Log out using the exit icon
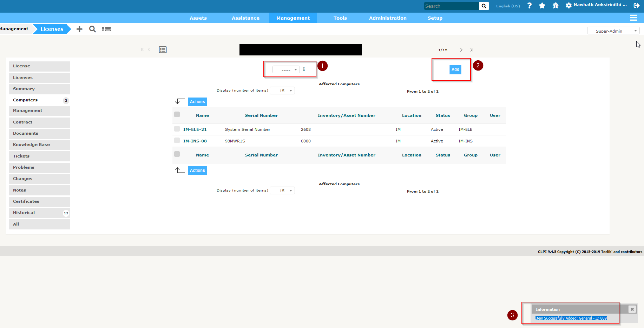Viewport: 644px width, 328px height. (x=636, y=5)
